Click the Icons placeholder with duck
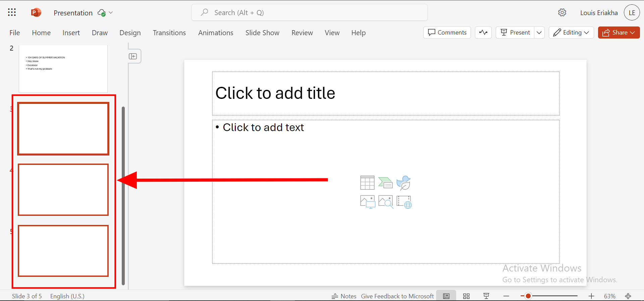644x301 pixels. tap(404, 183)
